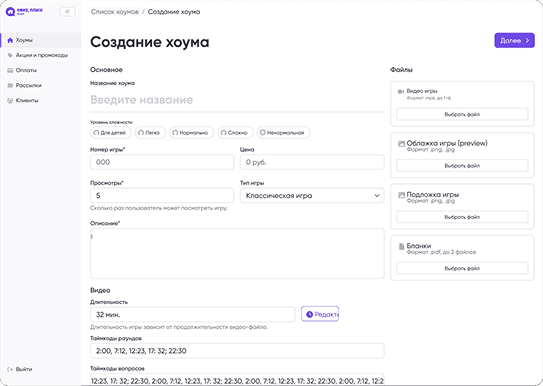The image size is (543, 386).
Task: Click the Основное section heading
Action: coord(106,70)
